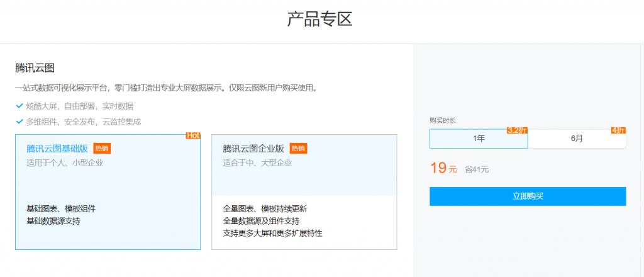Click the 热销 badge on 基础版
Image resolution: width=644 pixels, height=277 pixels.
(x=103, y=149)
